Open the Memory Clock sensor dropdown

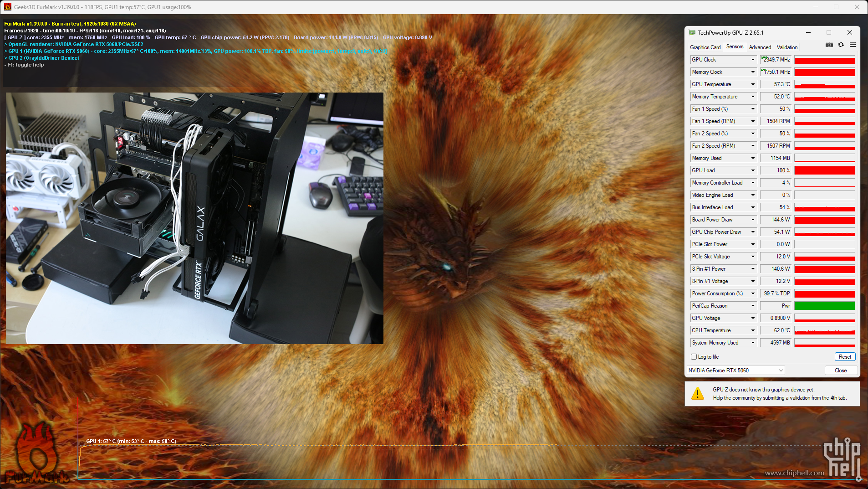(x=753, y=72)
